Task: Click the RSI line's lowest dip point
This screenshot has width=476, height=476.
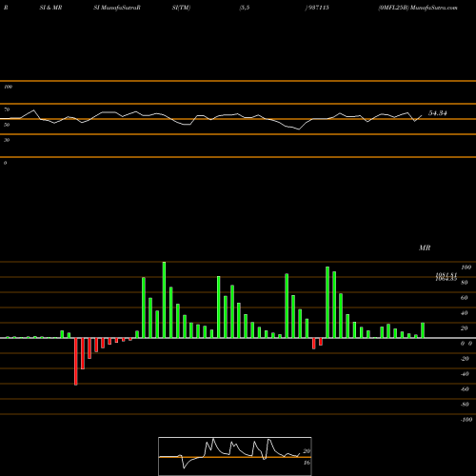Action: click(299, 129)
